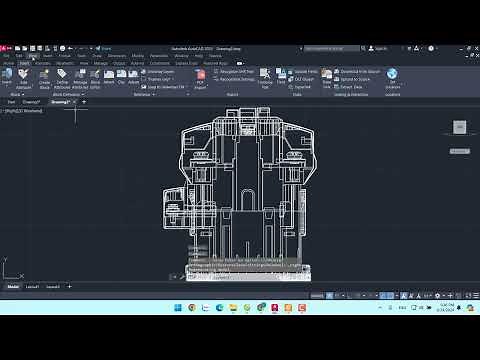Open the Edit Attribute tool
Image resolution: width=480 pixels, height=360 pixels.
(23, 79)
